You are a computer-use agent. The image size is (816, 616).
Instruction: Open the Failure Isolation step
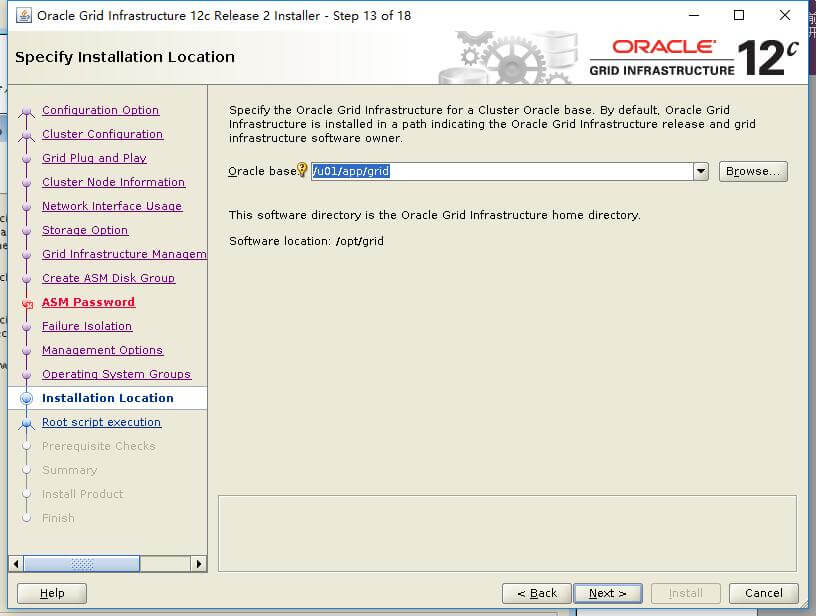click(x=87, y=326)
